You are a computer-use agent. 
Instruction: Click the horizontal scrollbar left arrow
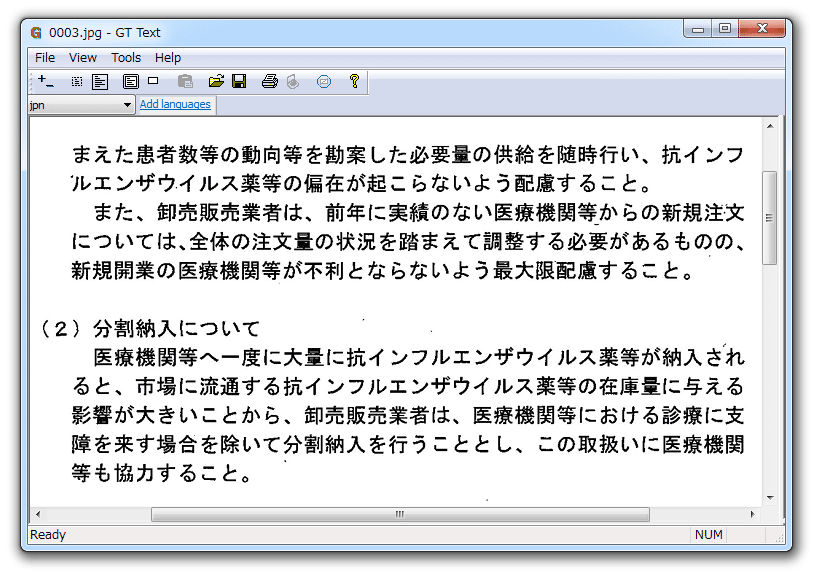point(38,514)
